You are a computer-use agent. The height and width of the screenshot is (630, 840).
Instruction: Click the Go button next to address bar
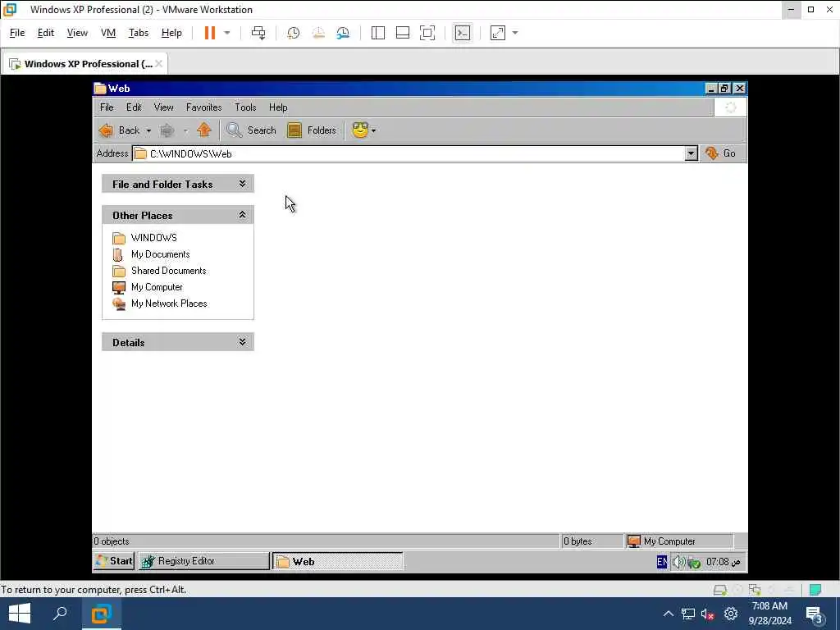click(x=720, y=153)
